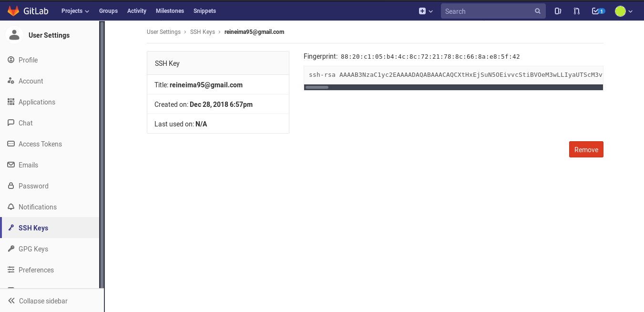Image resolution: width=644 pixels, height=312 pixels.
Task: Remove the SSH key reineima95@gmail.com
Action: 586,149
